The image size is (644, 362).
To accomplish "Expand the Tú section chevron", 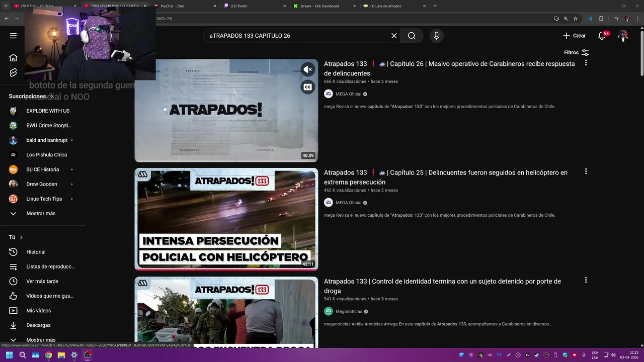I will [x=21, y=237].
